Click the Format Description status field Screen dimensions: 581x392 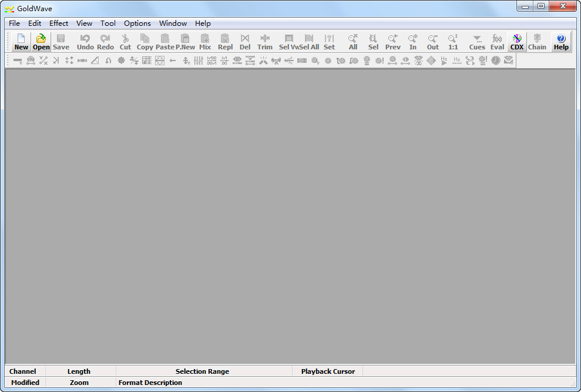click(150, 383)
